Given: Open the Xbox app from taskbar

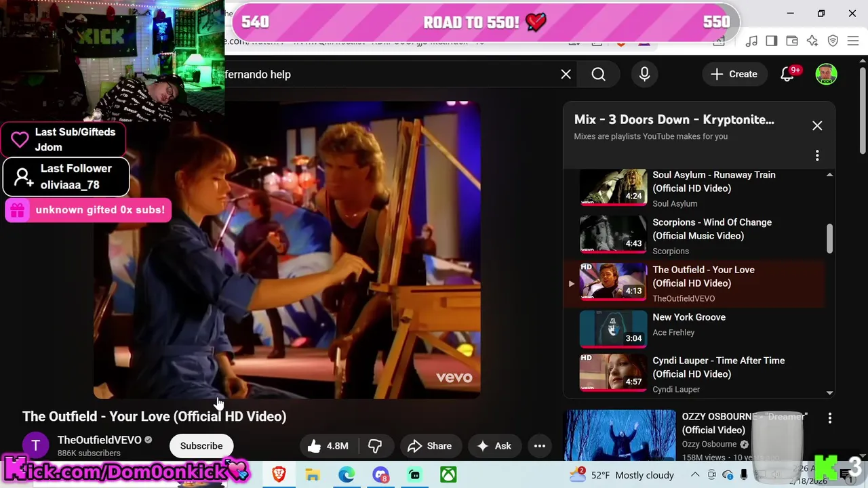Looking at the screenshot, I should (x=448, y=475).
